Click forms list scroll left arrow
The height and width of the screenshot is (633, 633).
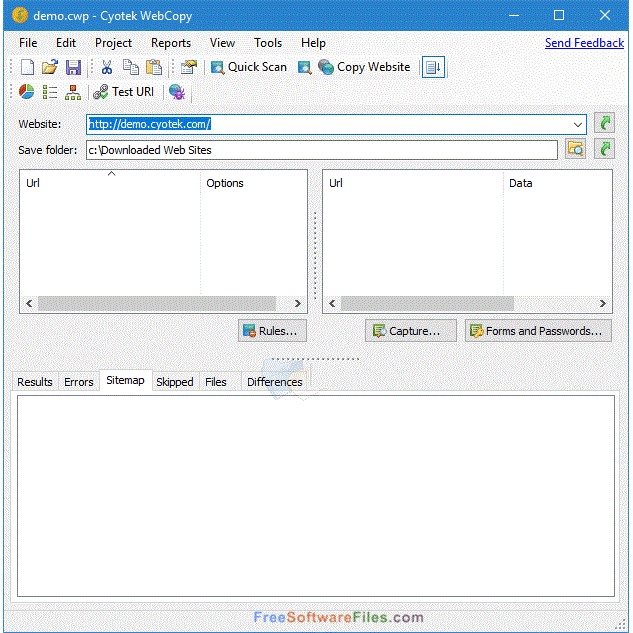coord(332,303)
